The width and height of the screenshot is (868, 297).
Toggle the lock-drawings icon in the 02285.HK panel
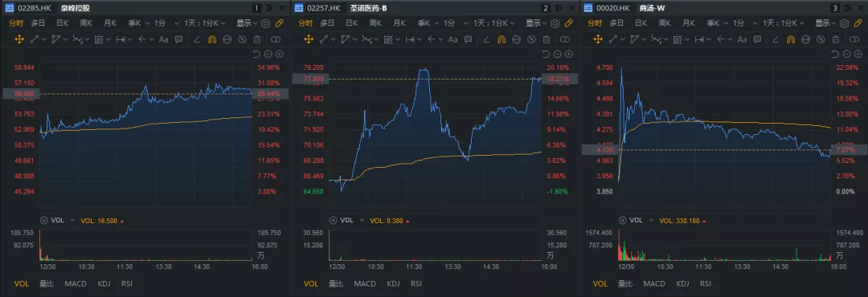coord(227,39)
